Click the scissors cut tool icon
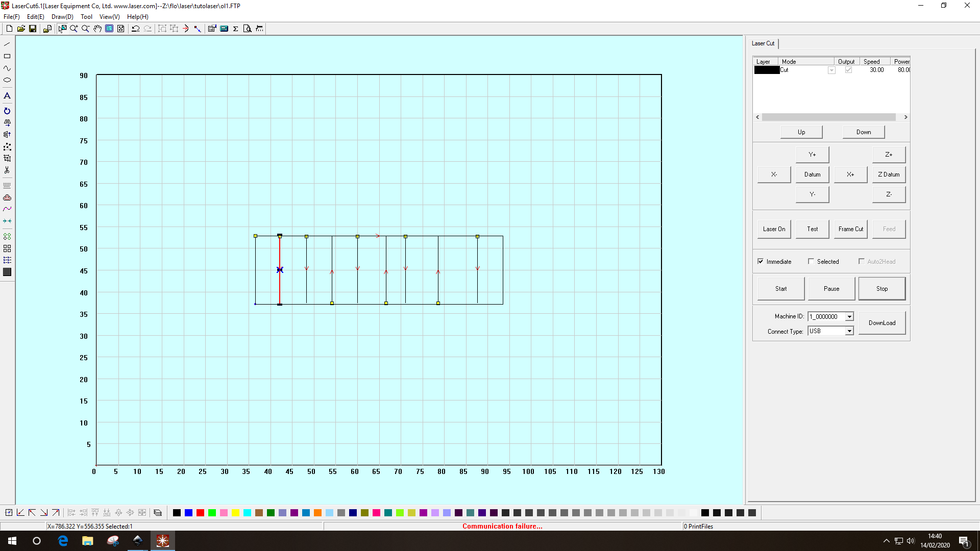Viewport: 980px width, 551px height. 7,170
